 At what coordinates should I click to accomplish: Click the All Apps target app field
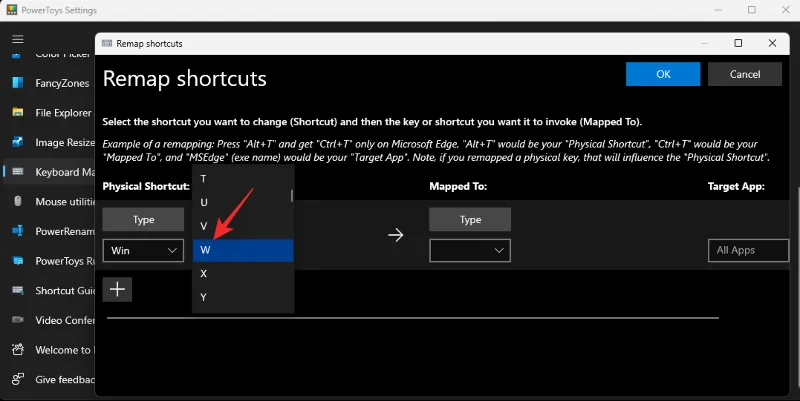coord(748,250)
